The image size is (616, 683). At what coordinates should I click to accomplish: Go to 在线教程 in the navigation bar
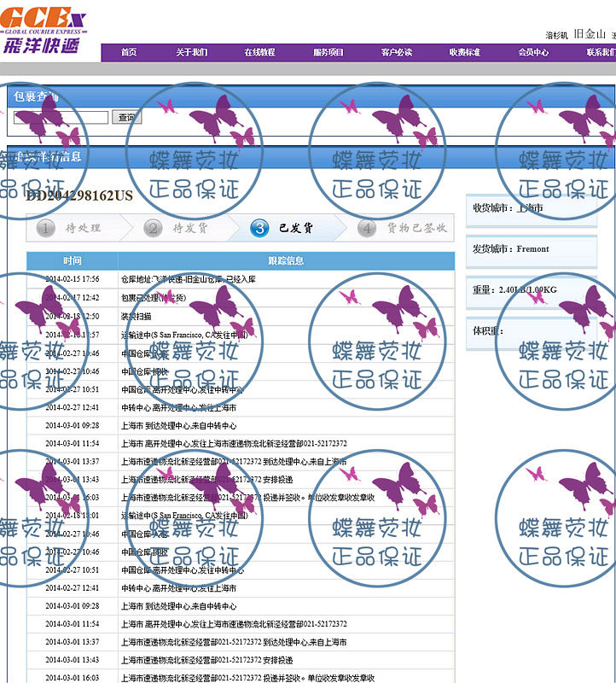(x=260, y=52)
